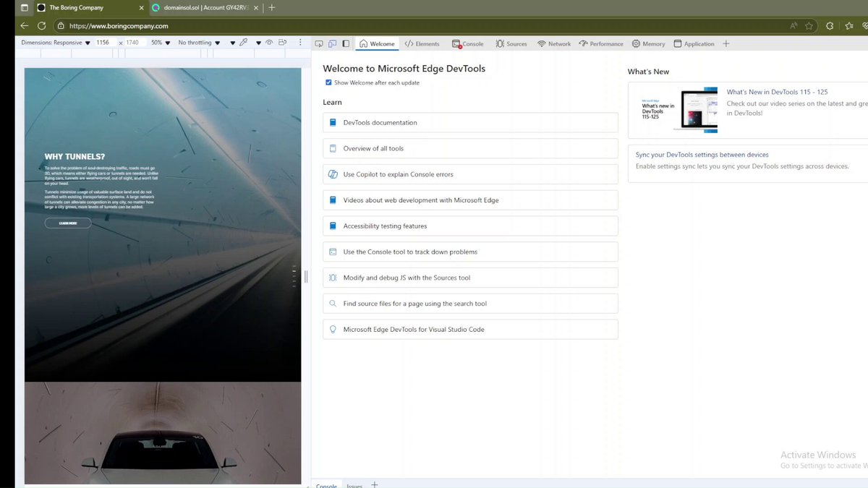Image resolution: width=868 pixels, height=488 pixels.
Task: Open Use Copilot to explain Console errors
Action: [470, 174]
